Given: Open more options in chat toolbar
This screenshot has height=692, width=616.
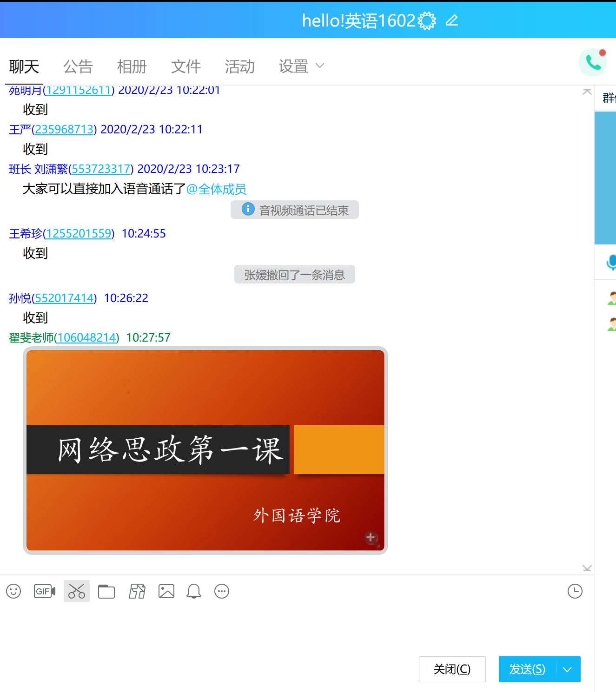Looking at the screenshot, I should point(222,591).
